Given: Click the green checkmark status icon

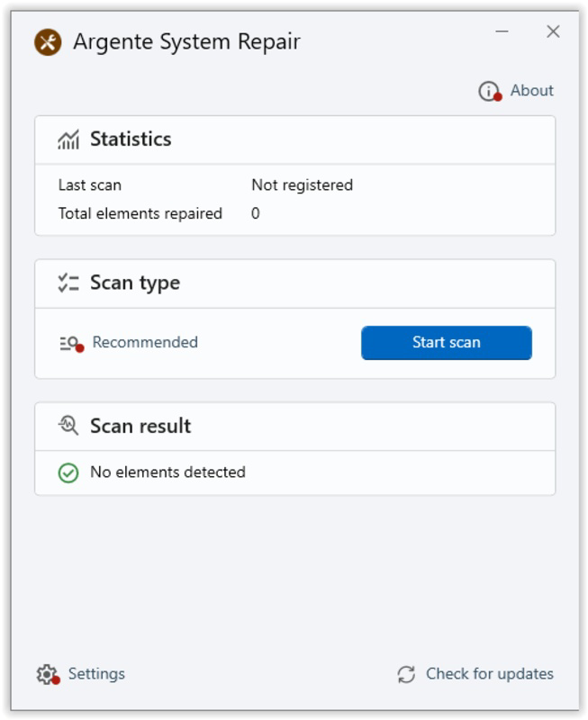Looking at the screenshot, I should click(68, 472).
